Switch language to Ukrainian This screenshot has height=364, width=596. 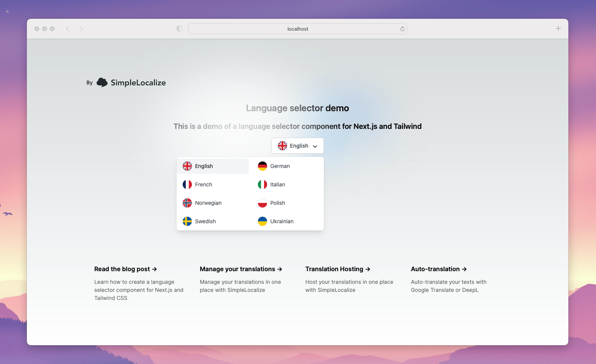[288, 221]
